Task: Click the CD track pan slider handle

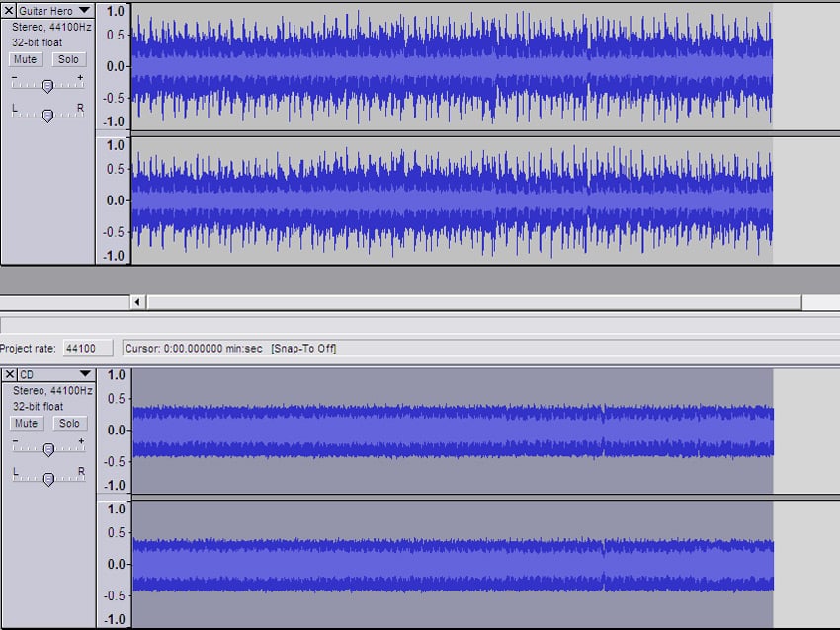Action: 48,480
